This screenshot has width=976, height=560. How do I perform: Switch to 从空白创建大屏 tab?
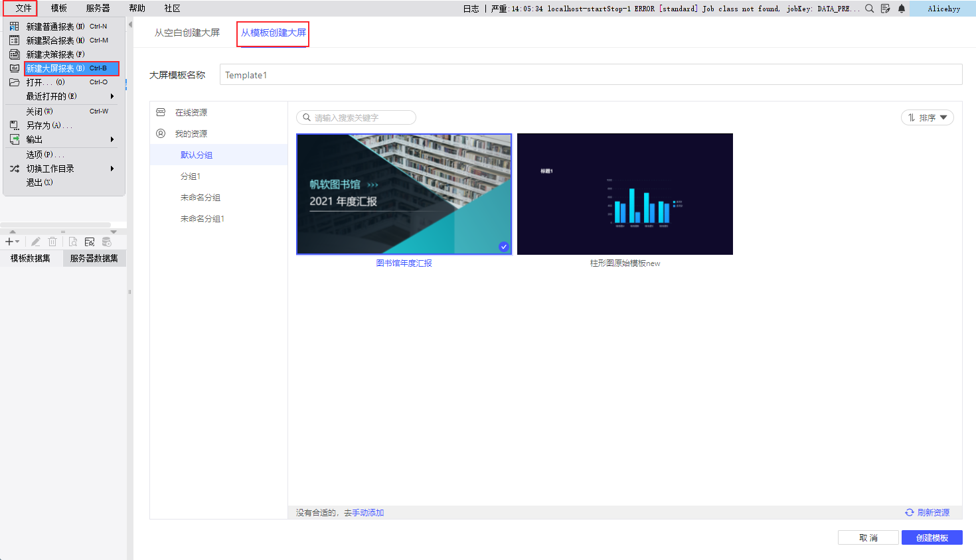pos(187,33)
